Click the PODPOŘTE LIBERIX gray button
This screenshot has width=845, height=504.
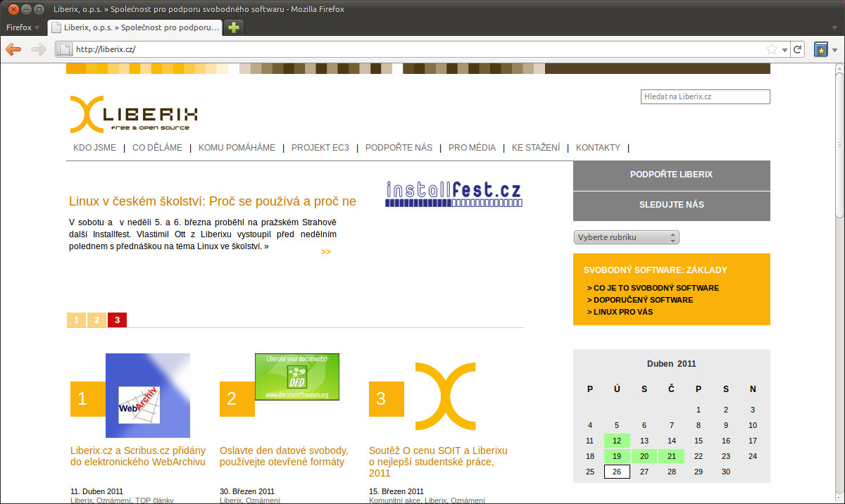[671, 175]
